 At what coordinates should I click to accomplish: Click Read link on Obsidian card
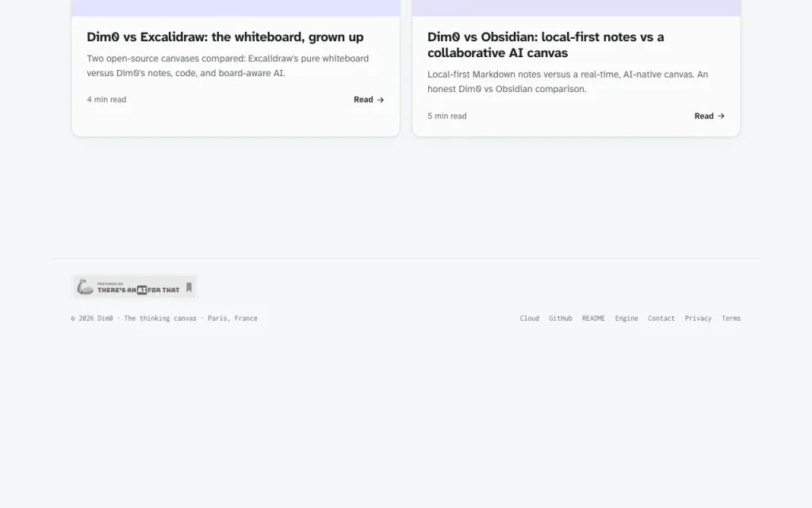coord(710,116)
